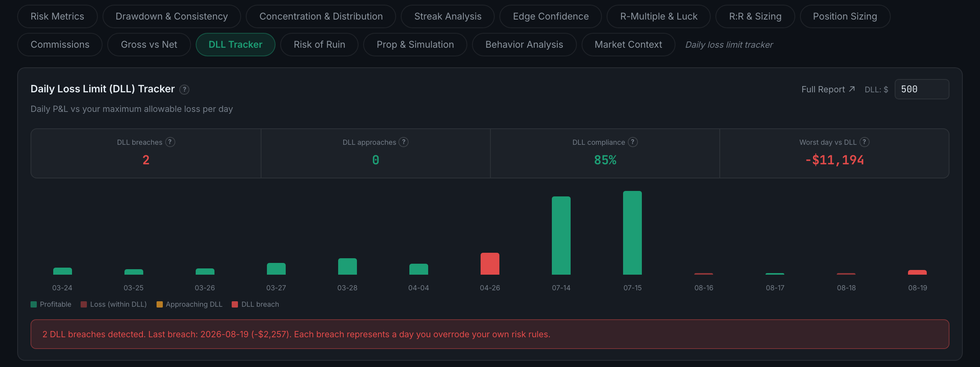
Task: Click the red 04-26 breach bar
Action: coord(490,264)
